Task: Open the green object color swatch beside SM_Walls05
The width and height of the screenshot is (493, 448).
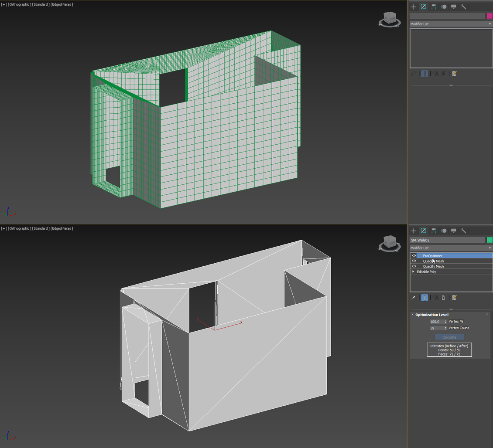Action: (x=490, y=240)
